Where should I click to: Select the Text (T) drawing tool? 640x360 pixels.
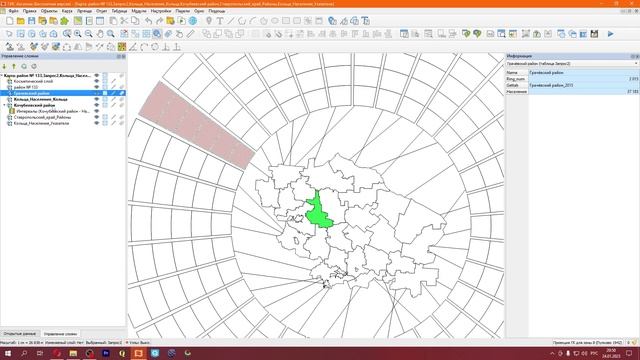pos(220,21)
